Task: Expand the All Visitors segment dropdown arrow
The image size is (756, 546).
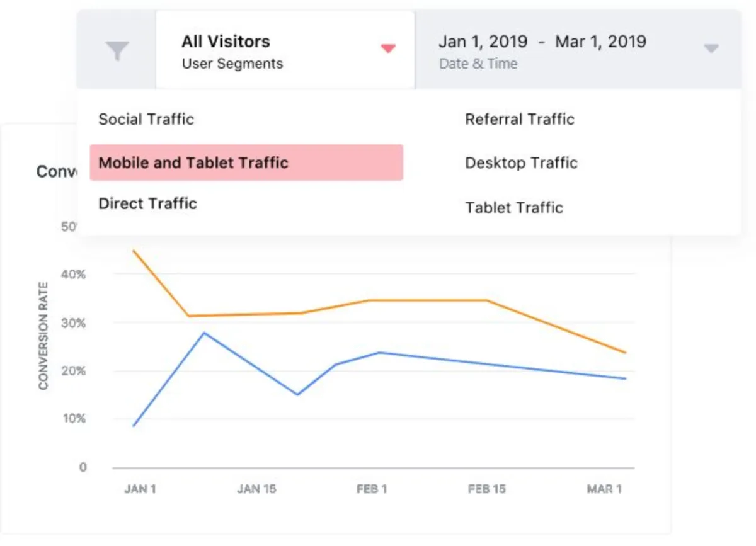Action: (388, 48)
